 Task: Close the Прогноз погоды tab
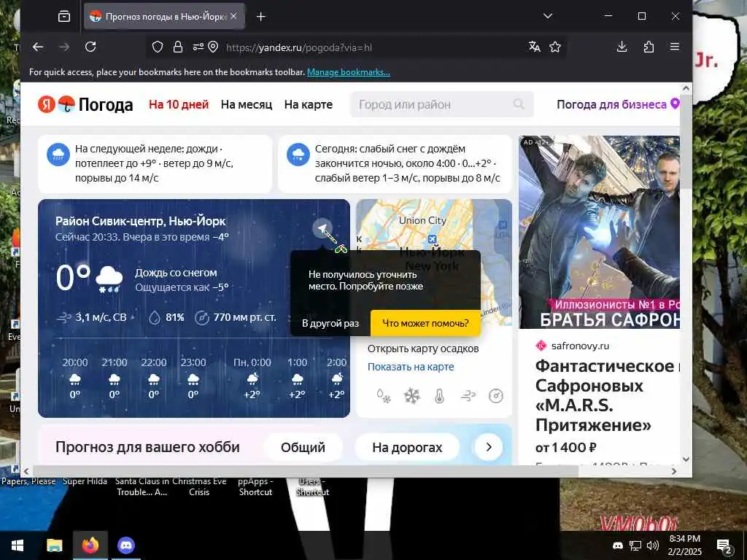(x=233, y=16)
